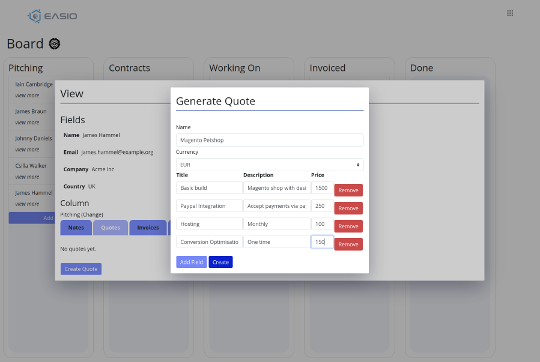Edit the 250 price field
This screenshot has width=540, height=362.
[322, 206]
